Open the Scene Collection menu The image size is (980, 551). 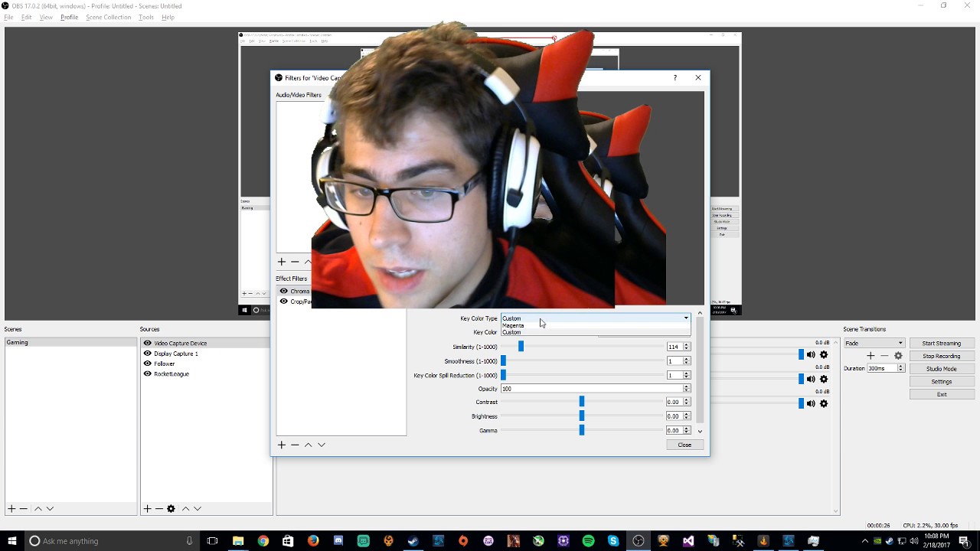pyautogui.click(x=108, y=17)
